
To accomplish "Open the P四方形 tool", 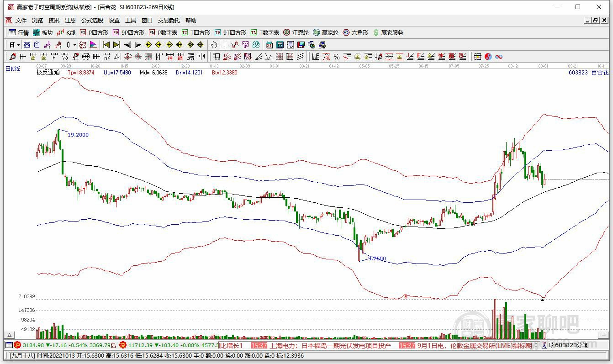I will click(x=94, y=32).
